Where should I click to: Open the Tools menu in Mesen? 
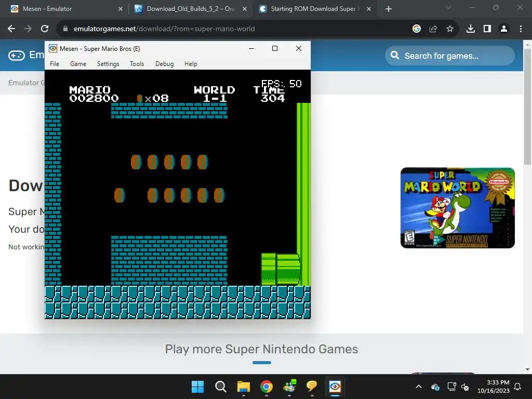pyautogui.click(x=137, y=64)
